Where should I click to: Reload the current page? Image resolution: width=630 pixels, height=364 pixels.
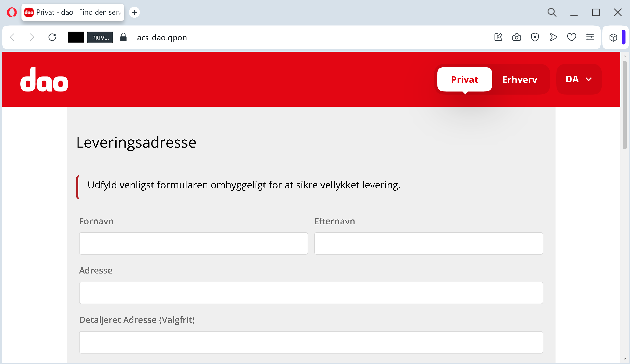(x=52, y=37)
